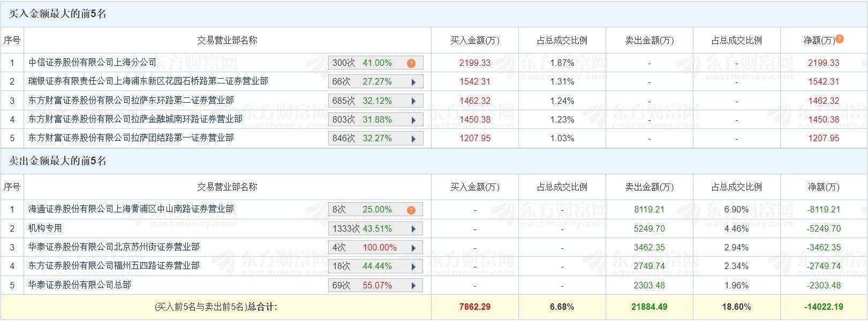Click arrow icon in 机构专用 row
The height and width of the screenshot is (321, 868).
[x=413, y=229]
